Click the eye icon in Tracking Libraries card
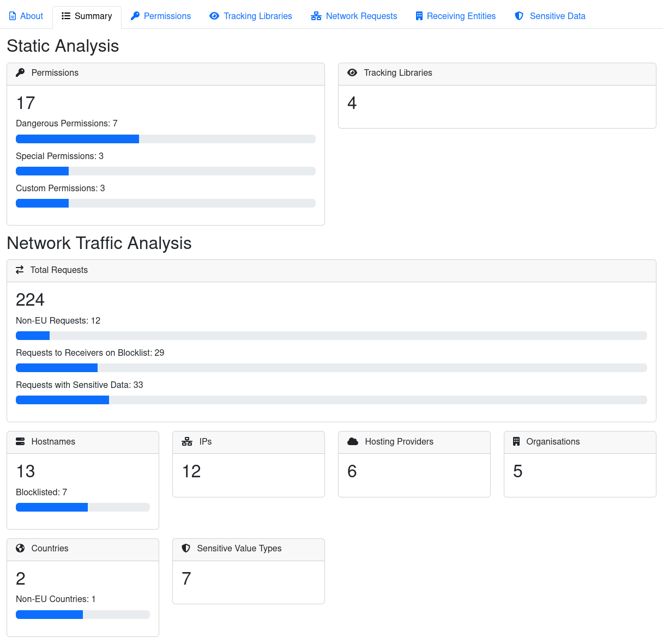The height and width of the screenshot is (644, 663). click(352, 72)
